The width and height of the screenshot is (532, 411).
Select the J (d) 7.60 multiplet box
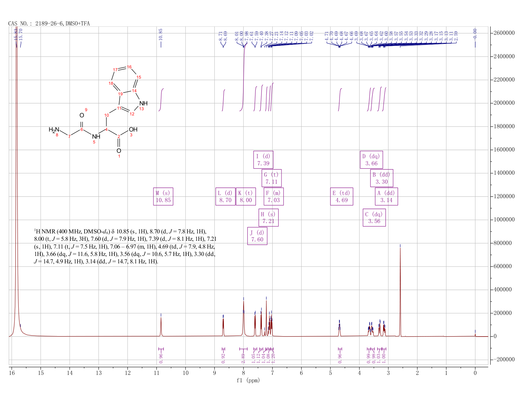[257, 236]
